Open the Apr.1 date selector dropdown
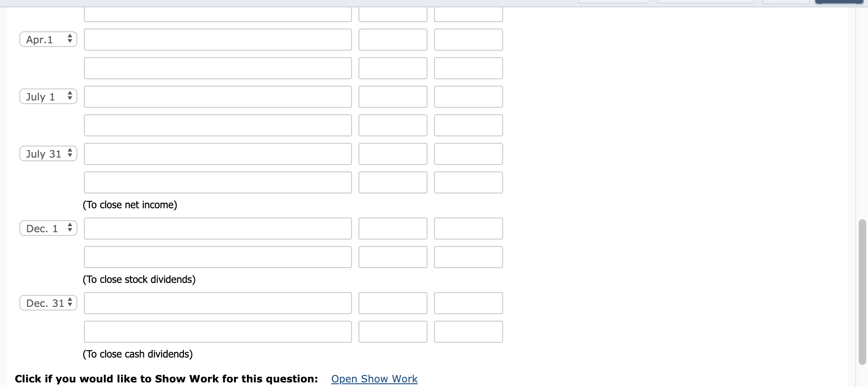This screenshot has height=387, width=868. click(x=48, y=39)
